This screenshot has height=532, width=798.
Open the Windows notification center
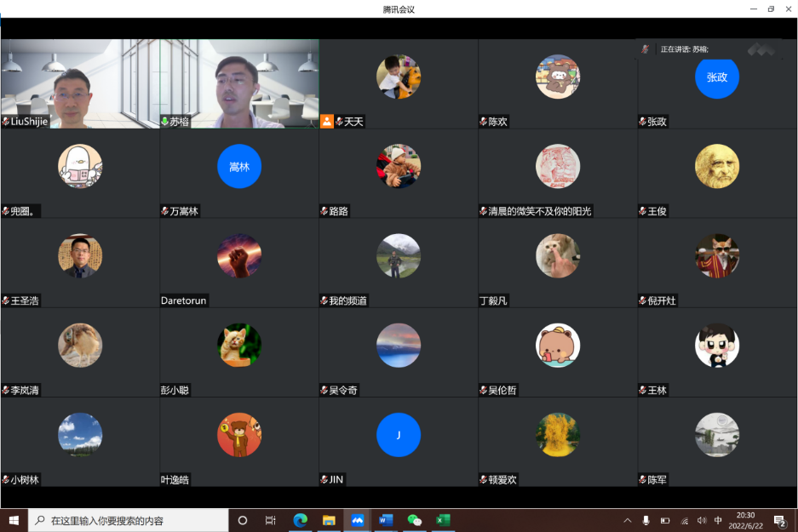click(x=779, y=520)
